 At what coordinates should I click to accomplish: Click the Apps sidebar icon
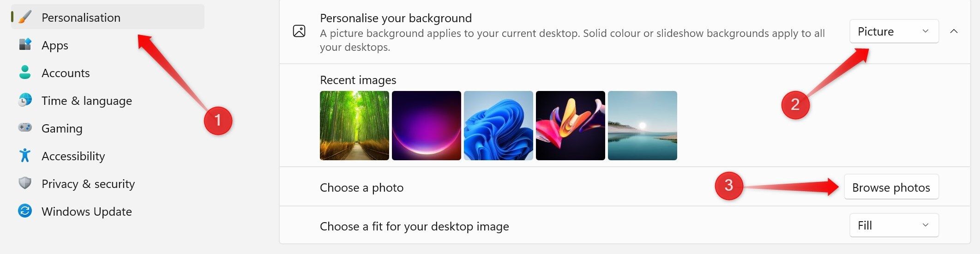pyautogui.click(x=25, y=45)
